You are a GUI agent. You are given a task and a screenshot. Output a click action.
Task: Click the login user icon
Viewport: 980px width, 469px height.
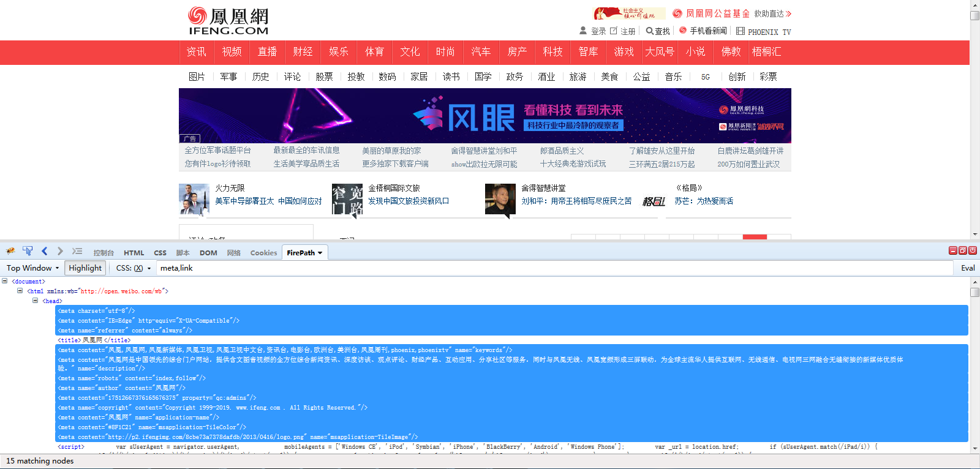coord(583,31)
